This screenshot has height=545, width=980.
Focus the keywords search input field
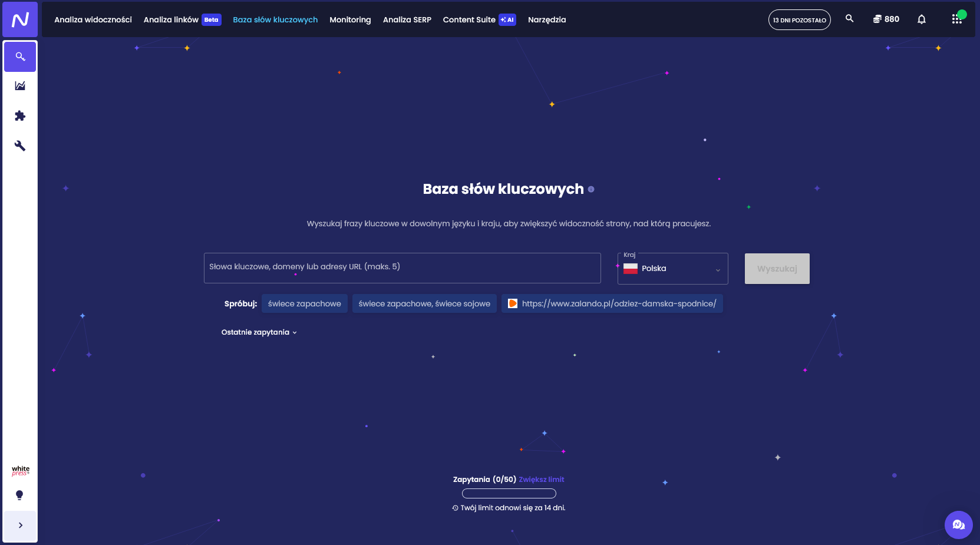tap(402, 267)
